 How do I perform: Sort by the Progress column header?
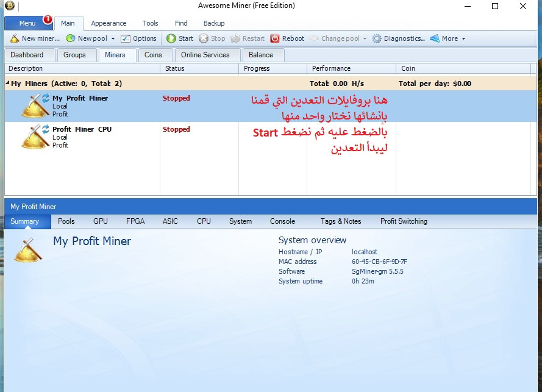click(x=273, y=68)
